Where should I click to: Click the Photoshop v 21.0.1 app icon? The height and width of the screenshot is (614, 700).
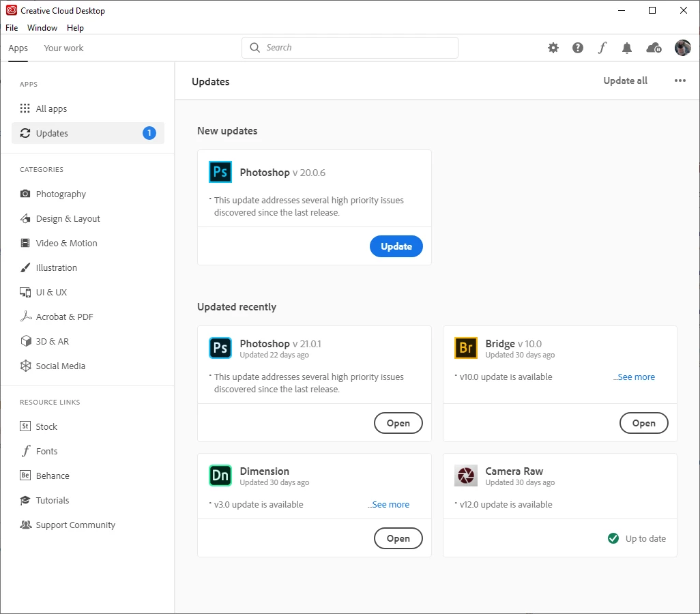220,348
